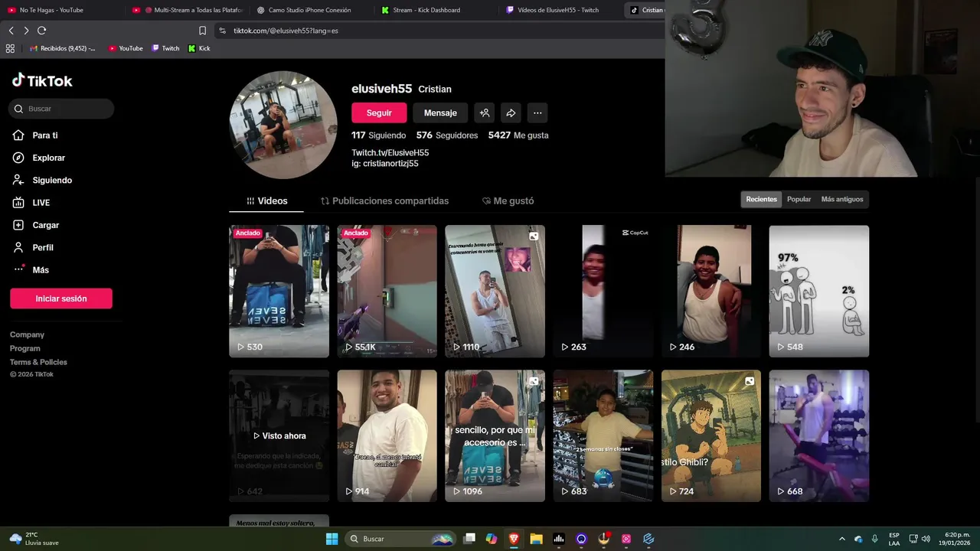Click microphone icon in system tray
This screenshot has height=551, width=980.
(874, 539)
